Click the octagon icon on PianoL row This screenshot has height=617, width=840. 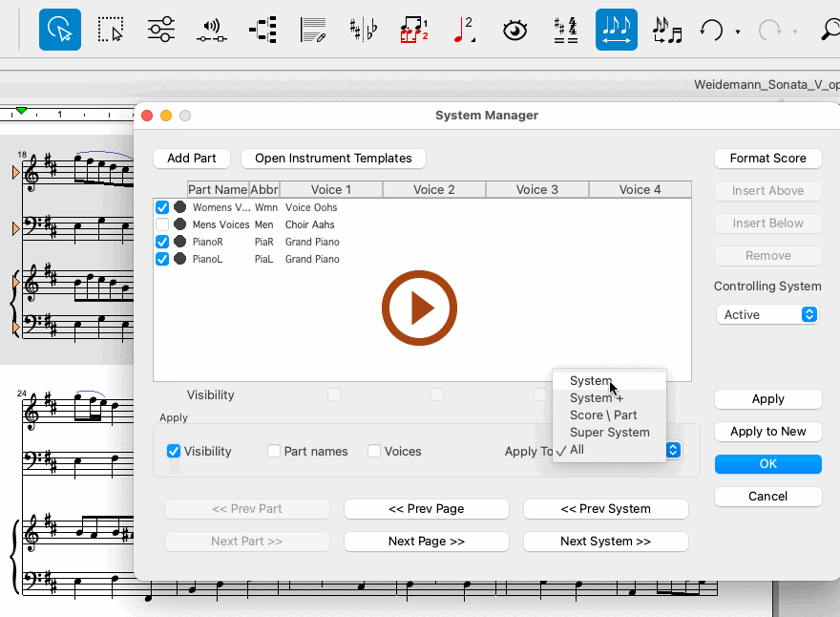[180, 259]
